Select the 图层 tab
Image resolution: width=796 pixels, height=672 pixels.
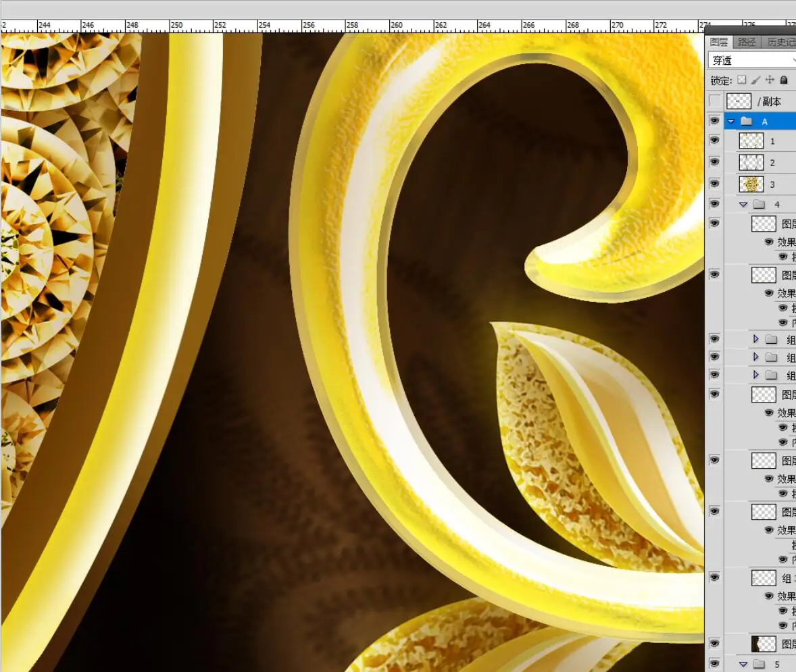coord(719,42)
